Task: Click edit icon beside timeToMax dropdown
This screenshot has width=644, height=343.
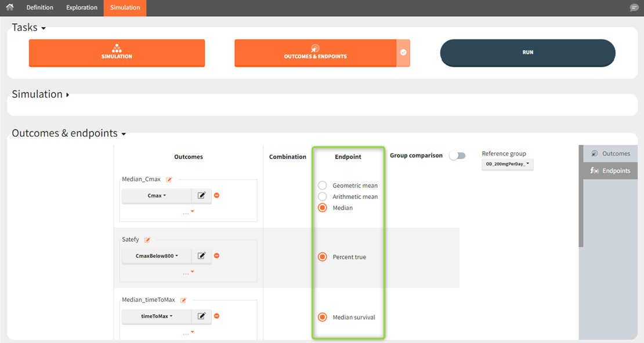Action: [x=201, y=316]
